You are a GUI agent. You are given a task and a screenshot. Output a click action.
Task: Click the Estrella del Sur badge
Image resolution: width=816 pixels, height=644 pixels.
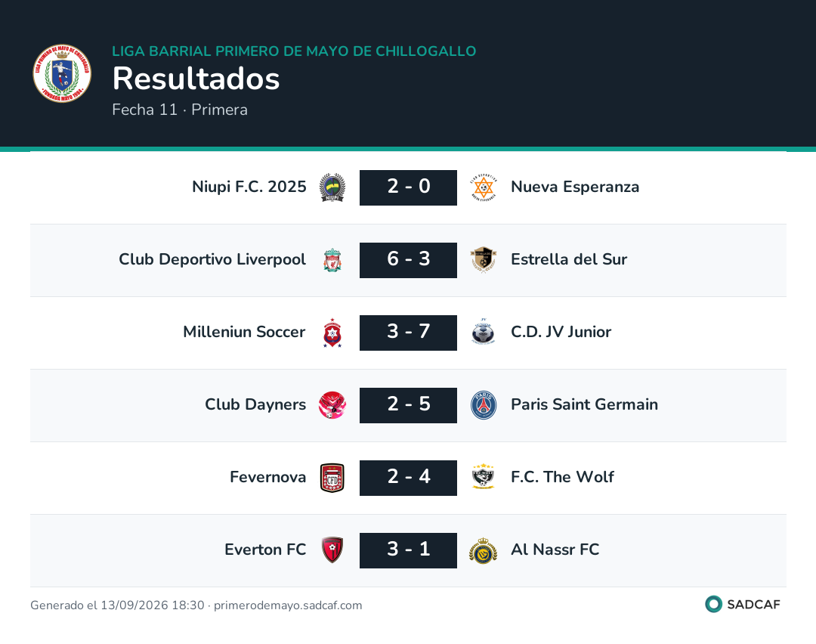point(484,260)
